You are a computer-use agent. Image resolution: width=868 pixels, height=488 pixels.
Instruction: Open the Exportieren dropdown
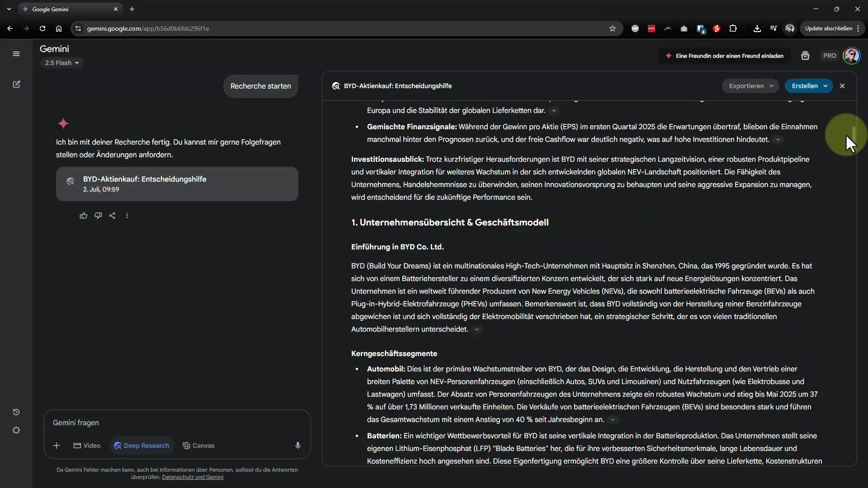(x=750, y=86)
